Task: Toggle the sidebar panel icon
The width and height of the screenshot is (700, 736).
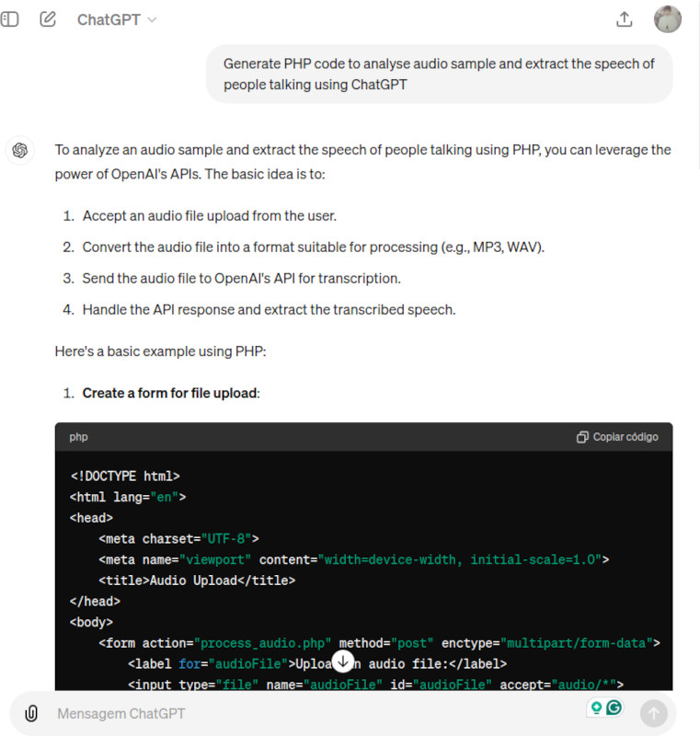Action: pos(9,19)
